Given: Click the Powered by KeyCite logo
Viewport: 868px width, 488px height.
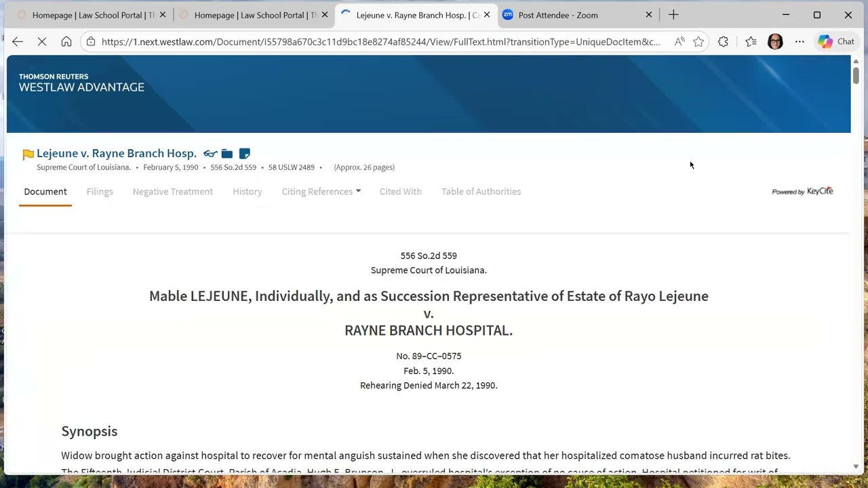Looking at the screenshot, I should (x=802, y=191).
